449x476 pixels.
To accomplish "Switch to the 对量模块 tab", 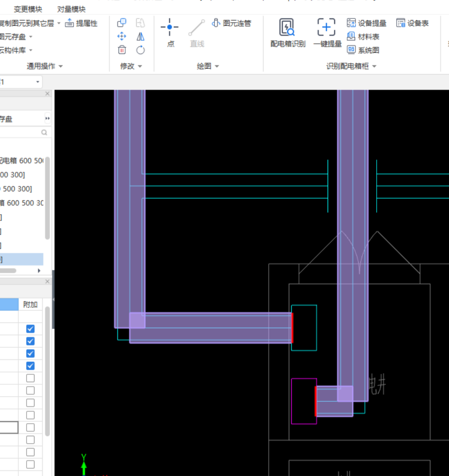I will 72,9.
